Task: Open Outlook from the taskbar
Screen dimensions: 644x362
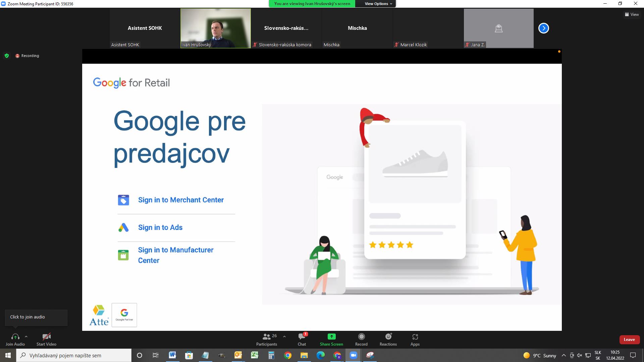Action: pyautogui.click(x=238, y=355)
